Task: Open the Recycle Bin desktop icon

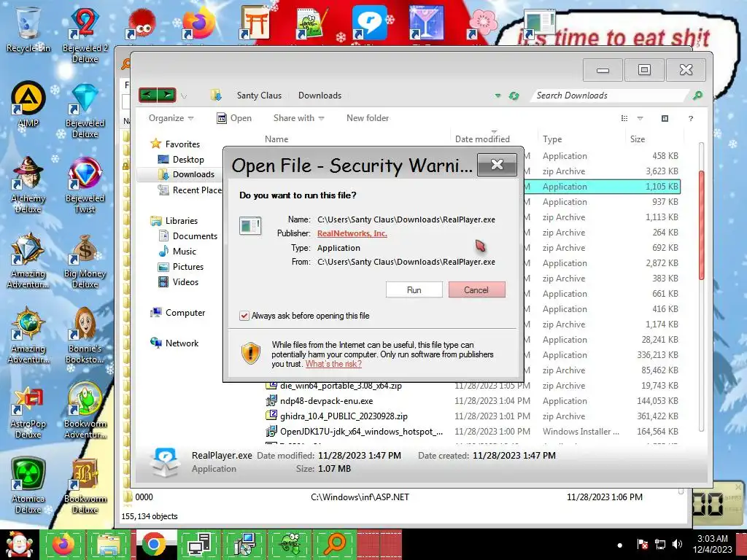Action: click(28, 28)
